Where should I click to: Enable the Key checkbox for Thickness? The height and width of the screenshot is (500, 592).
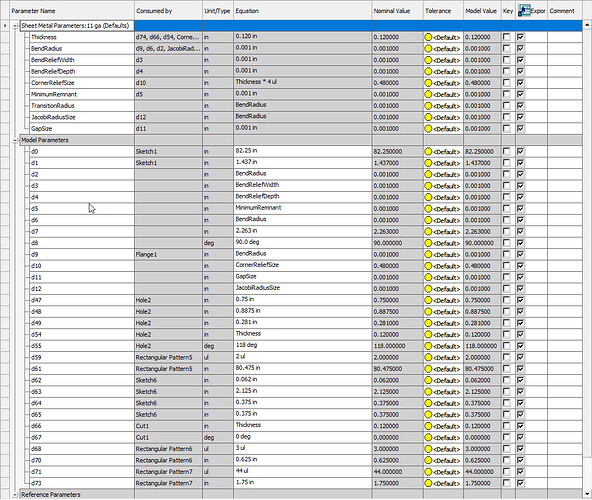tap(506, 37)
